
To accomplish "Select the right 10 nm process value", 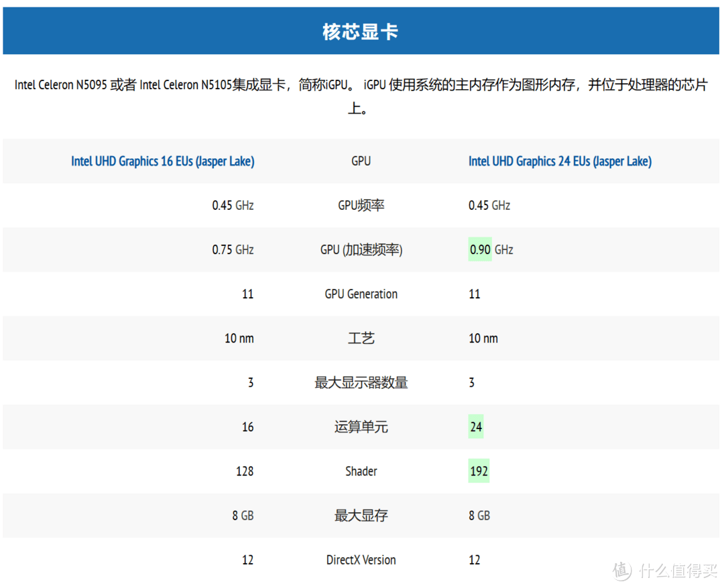I will pos(483,339).
